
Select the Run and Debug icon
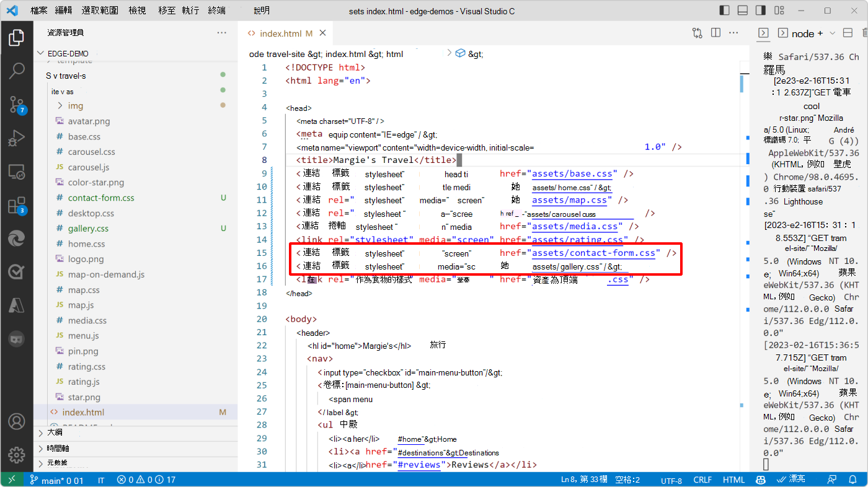tap(17, 138)
